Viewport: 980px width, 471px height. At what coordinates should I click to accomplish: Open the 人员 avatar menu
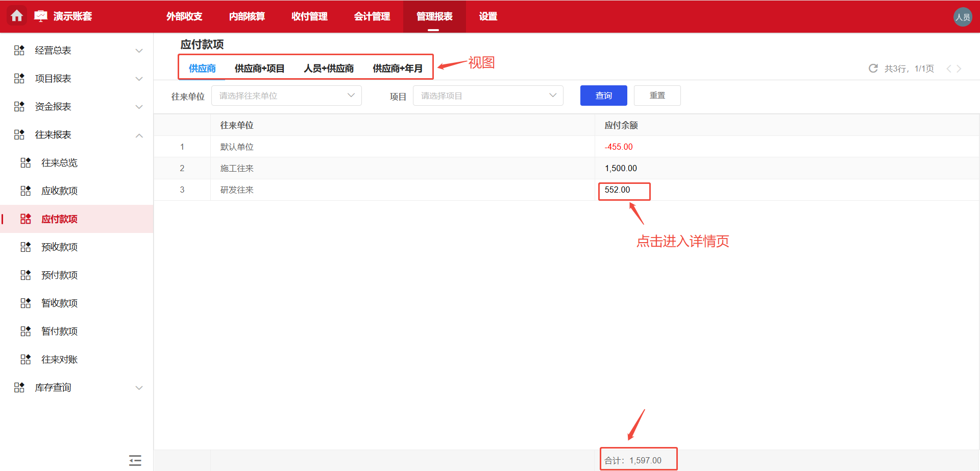[x=963, y=16]
